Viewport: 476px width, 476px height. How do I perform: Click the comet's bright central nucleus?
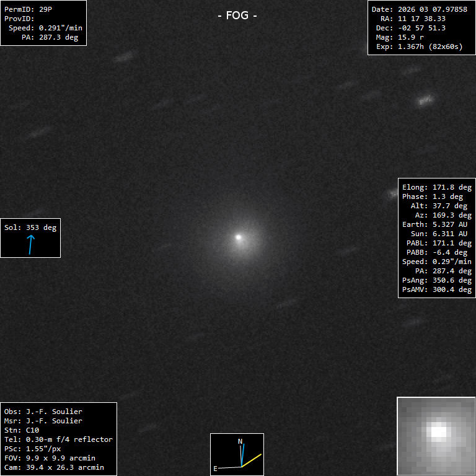[239, 237]
